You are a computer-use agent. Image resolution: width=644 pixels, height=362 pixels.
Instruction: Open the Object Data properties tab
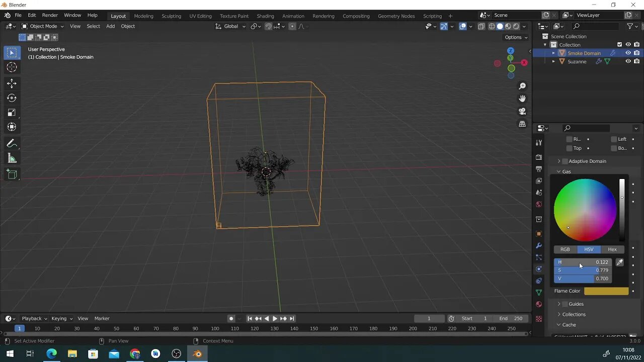point(539,293)
